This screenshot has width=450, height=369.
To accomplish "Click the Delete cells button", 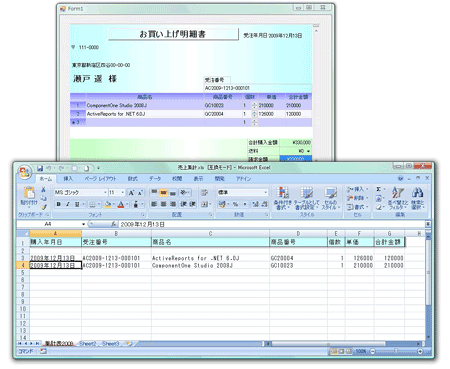I will coord(357,198).
